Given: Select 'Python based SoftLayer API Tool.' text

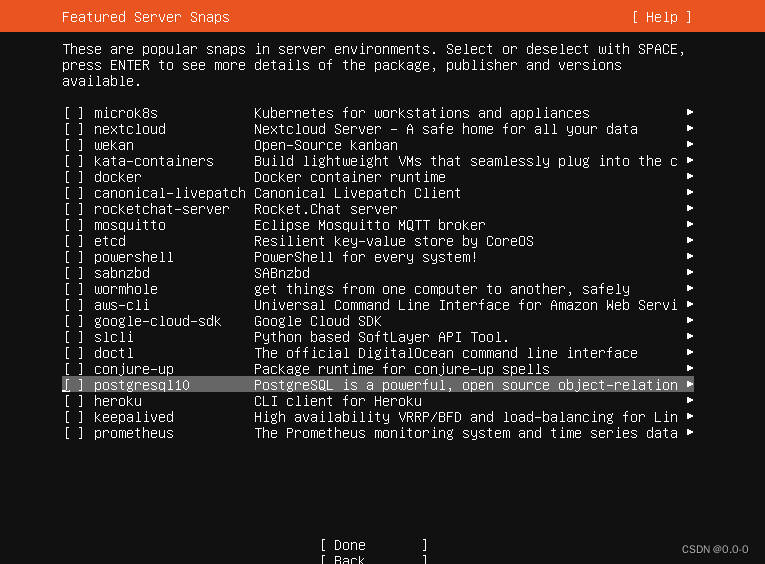Looking at the screenshot, I should 382,337.
